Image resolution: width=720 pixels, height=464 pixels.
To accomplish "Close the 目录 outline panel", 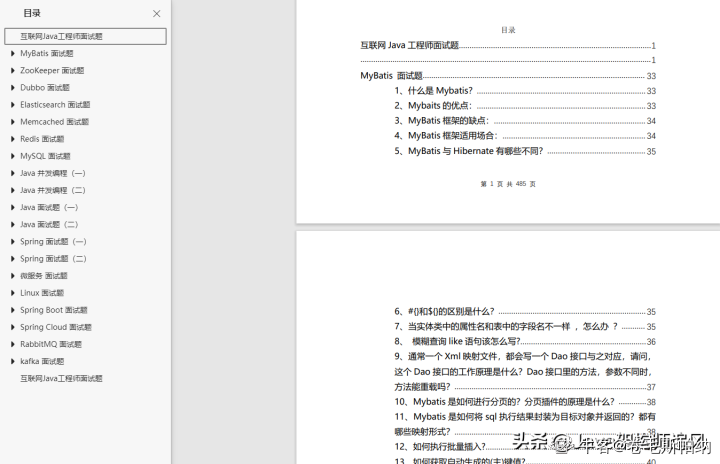I will [157, 14].
